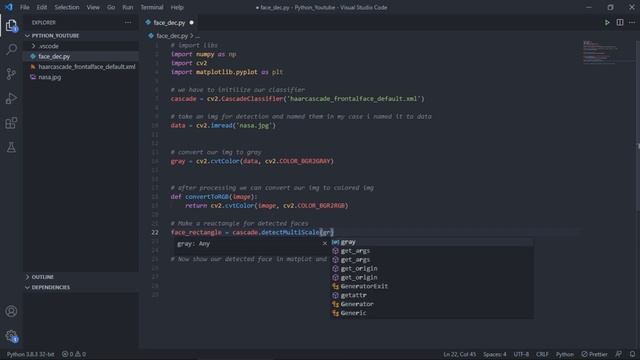
Task: Open Explorer panel More Actions ellipsis
Action: click(x=128, y=23)
